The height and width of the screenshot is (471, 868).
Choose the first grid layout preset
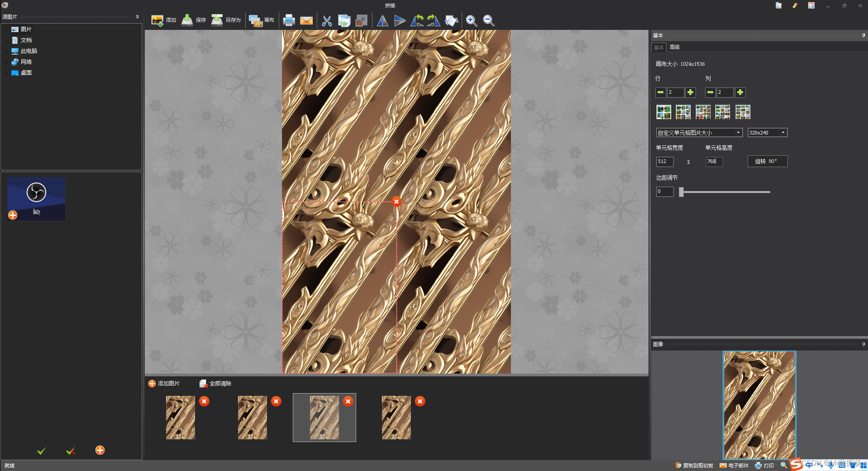[x=663, y=112]
